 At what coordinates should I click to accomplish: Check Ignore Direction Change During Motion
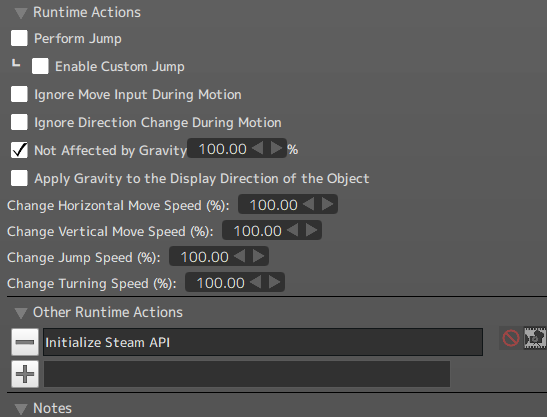[x=19, y=122]
